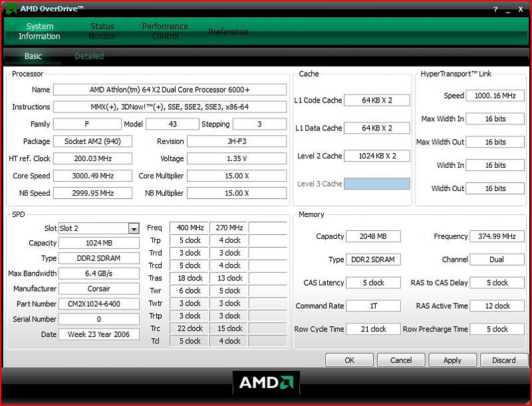This screenshot has height=406, width=532.
Task: Click the SPD Type value DDR2 SDRAM
Action: [98, 258]
